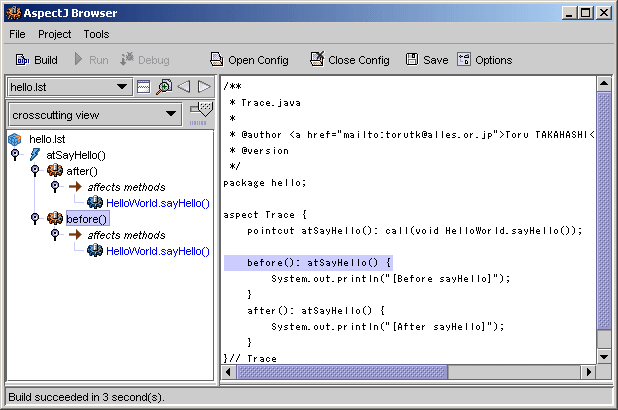Open the HelloWorld.sayHello() link under before()
The height and width of the screenshot is (410, 618).
click(x=158, y=251)
